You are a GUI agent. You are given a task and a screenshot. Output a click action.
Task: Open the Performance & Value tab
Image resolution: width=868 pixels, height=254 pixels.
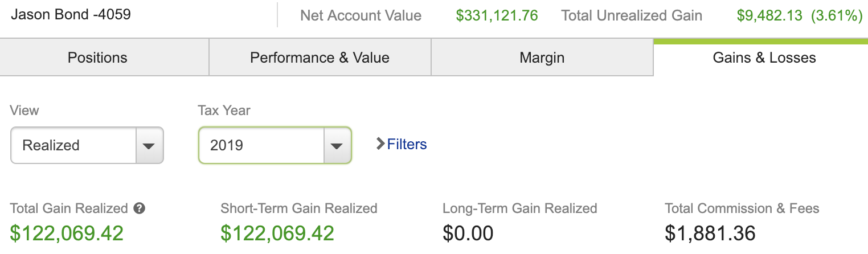click(320, 58)
